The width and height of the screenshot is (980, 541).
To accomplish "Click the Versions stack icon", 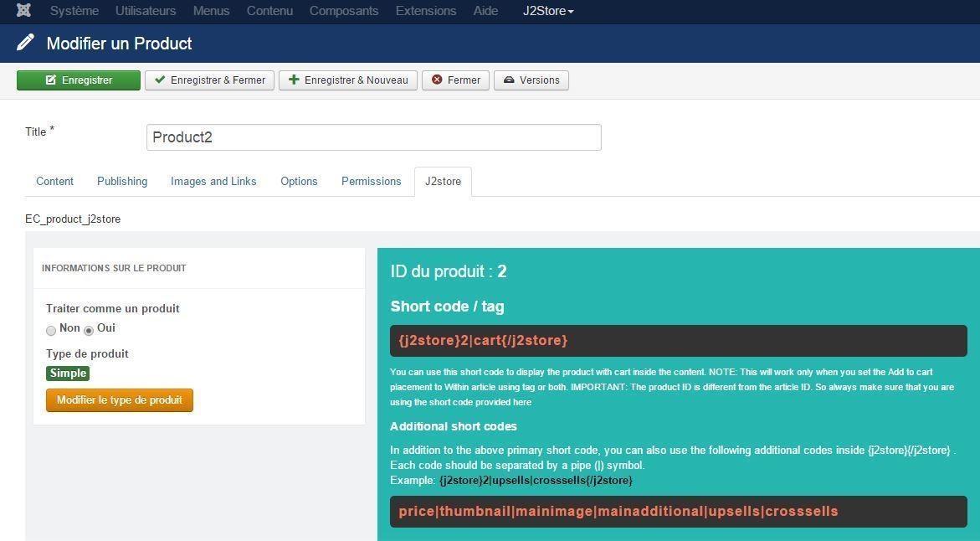I will (x=509, y=80).
